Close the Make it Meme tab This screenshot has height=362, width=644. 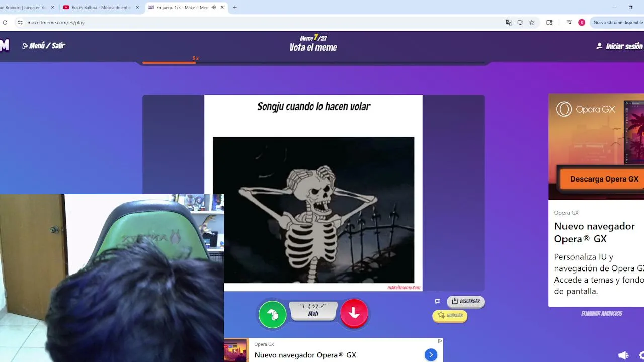point(222,8)
